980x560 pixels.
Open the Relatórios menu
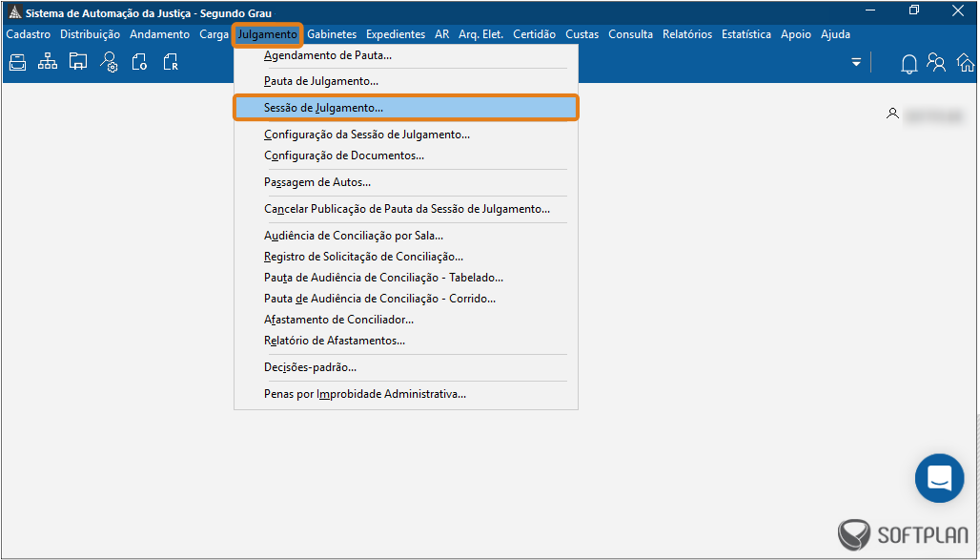coord(687,34)
